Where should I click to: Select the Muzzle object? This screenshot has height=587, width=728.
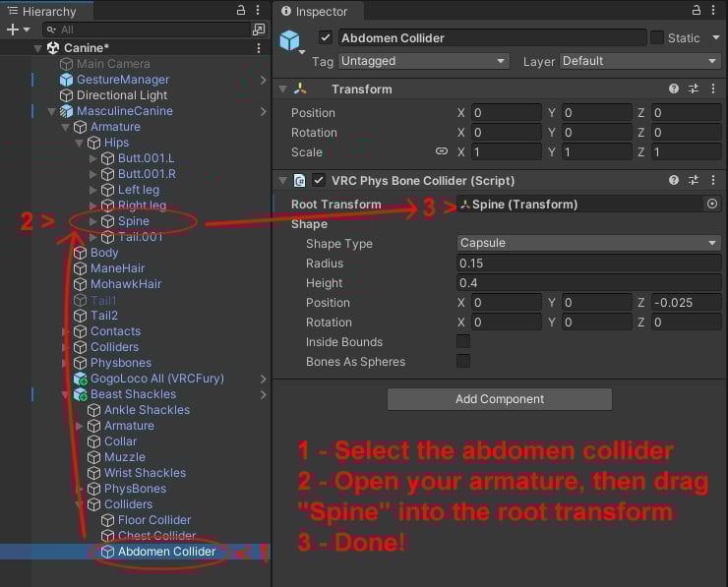click(x=124, y=457)
